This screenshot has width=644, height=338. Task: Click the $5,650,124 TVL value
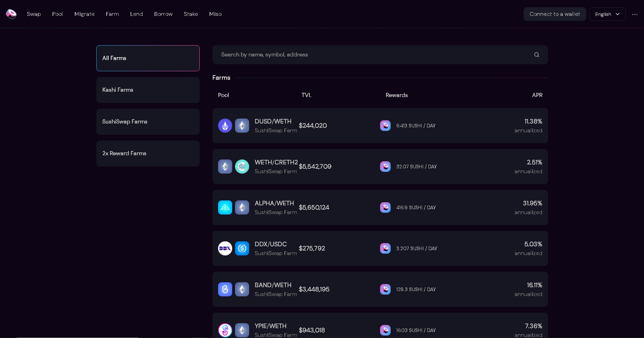pos(314,207)
